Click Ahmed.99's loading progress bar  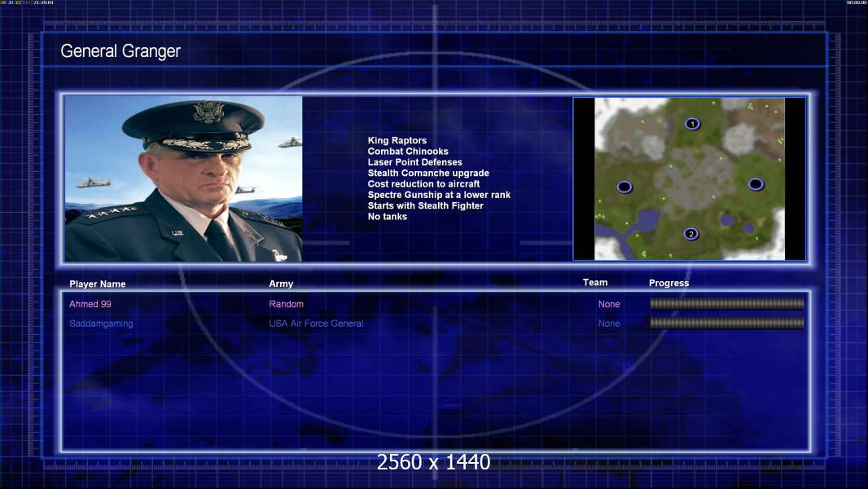726,303
